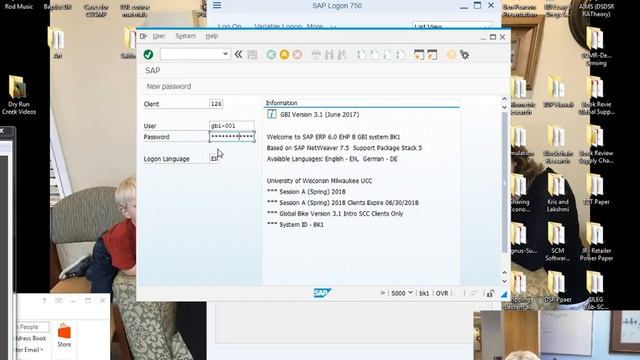The height and width of the screenshot is (360, 640).
Task: Click the Find Next binoculars icon
Action: 342,55
